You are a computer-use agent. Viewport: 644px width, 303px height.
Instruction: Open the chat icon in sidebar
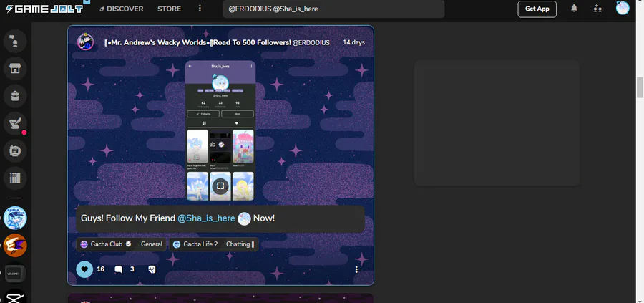[x=15, y=41]
